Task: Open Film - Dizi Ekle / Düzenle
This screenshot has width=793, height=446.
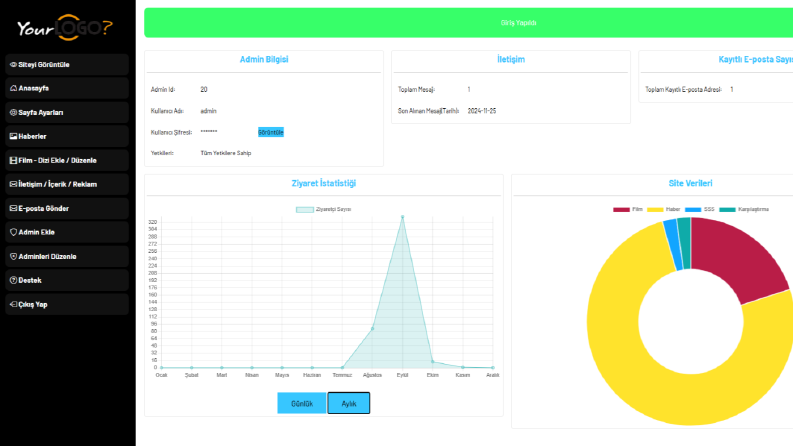Action: click(67, 160)
